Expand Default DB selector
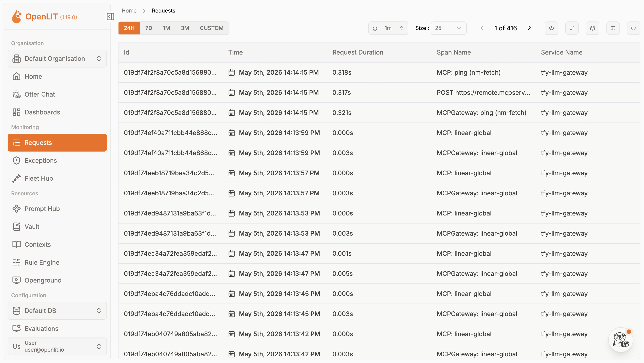Image resolution: width=644 pixels, height=363 pixels. (x=57, y=310)
